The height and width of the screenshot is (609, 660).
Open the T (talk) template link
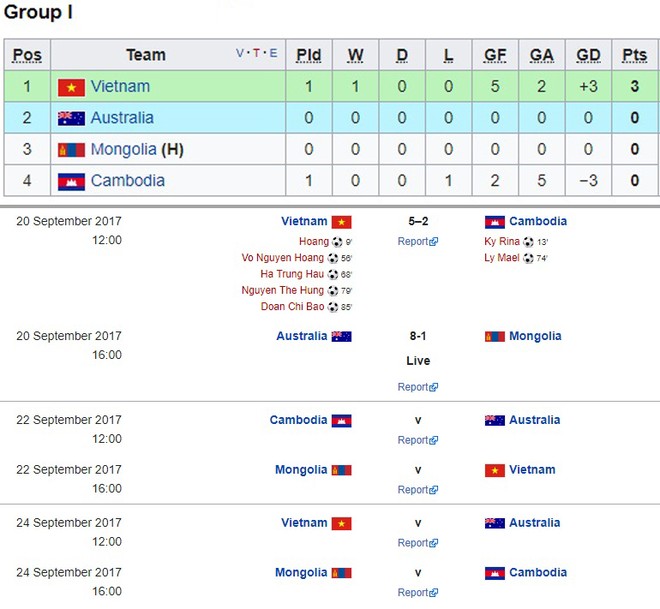click(x=256, y=53)
